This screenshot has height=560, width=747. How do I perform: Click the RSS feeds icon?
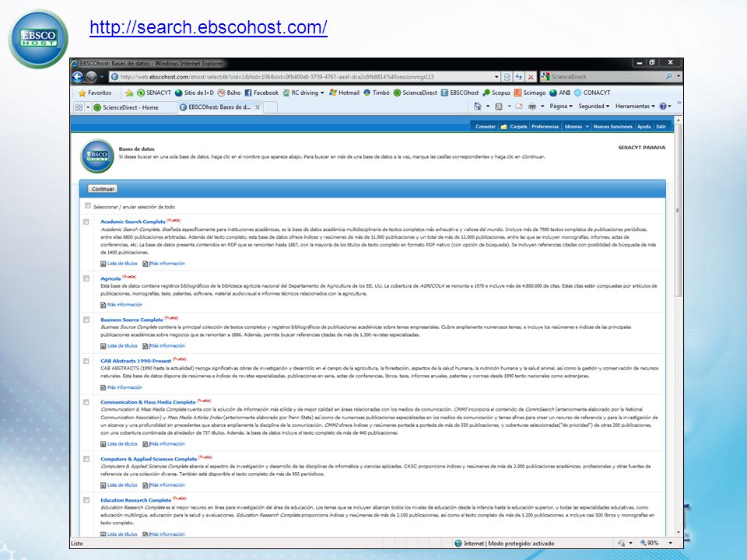click(x=499, y=107)
